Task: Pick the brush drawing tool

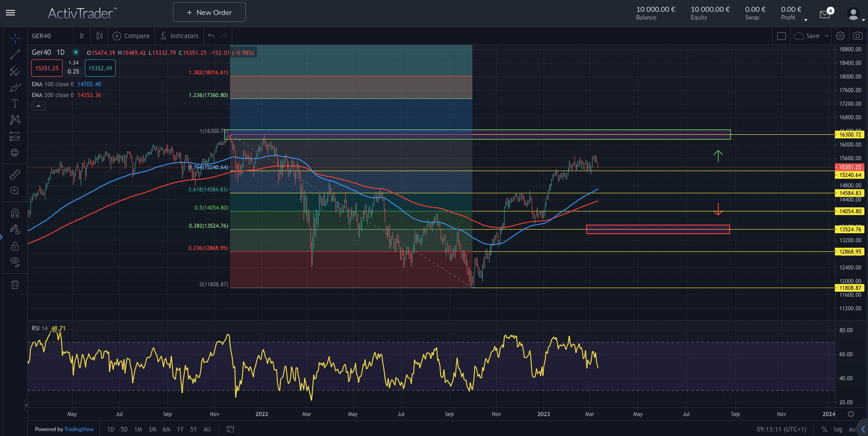Action: [15, 87]
